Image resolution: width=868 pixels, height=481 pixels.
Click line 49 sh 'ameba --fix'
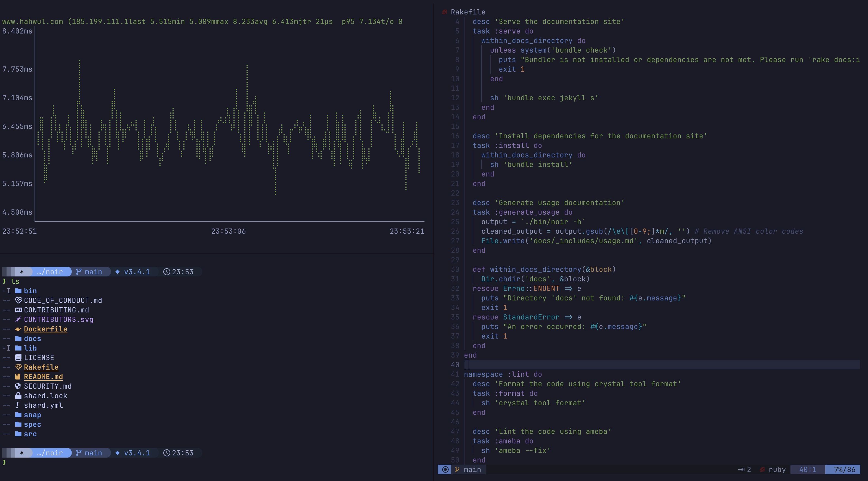click(516, 451)
